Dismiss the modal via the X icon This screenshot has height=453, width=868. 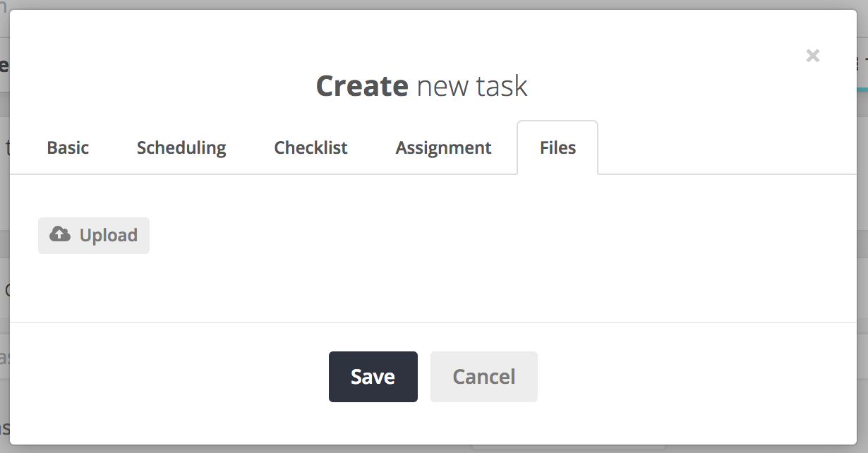click(813, 56)
